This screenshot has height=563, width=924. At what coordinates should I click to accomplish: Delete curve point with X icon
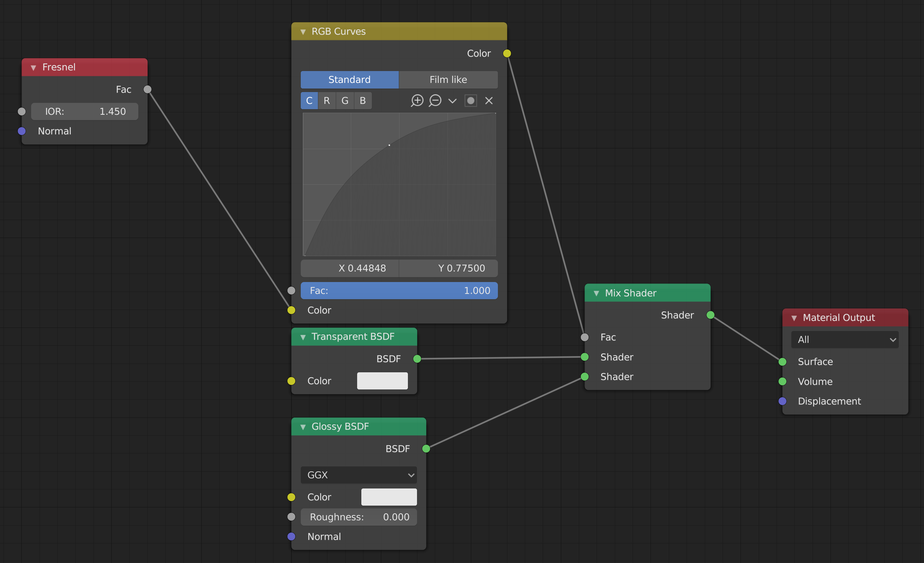(489, 100)
